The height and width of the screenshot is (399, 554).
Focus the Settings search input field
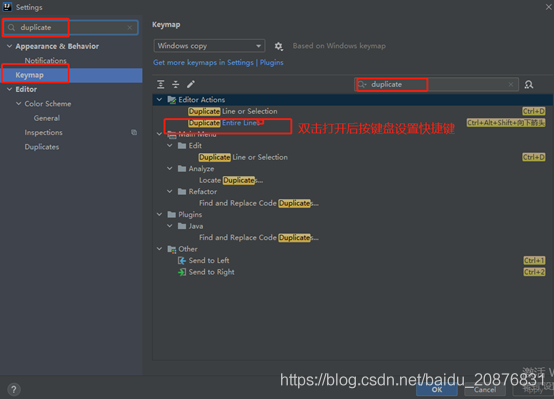(71, 28)
